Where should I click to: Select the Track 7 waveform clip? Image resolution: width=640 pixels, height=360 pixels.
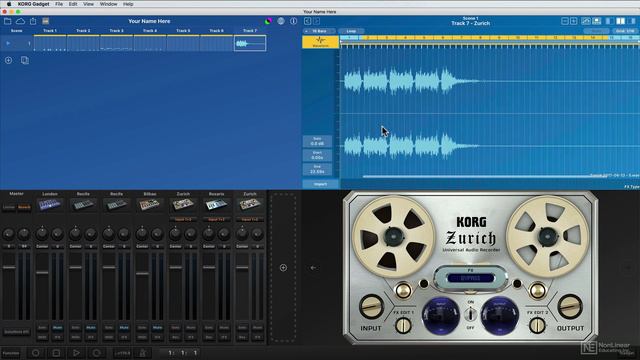[250, 43]
